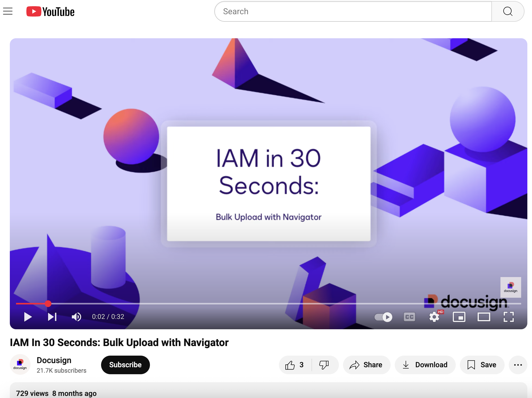This screenshot has width=532, height=398.
Task: Toggle theater mode view
Action: tap(484, 317)
